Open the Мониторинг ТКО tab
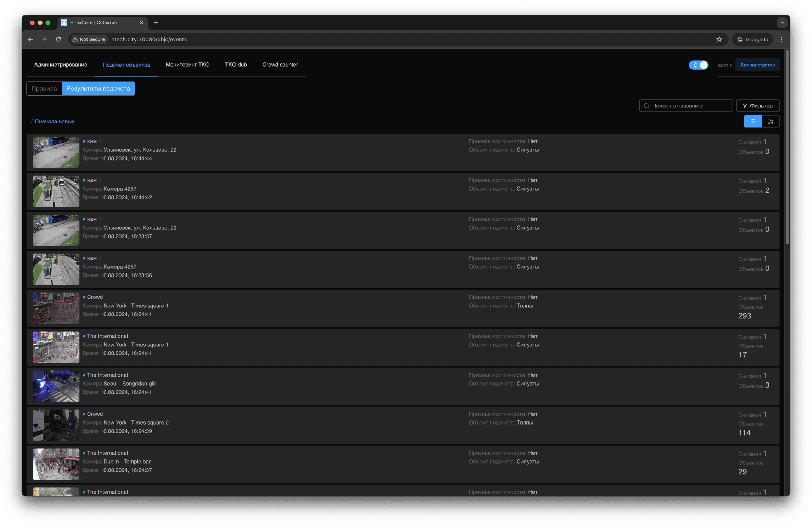812x525 pixels. point(187,65)
